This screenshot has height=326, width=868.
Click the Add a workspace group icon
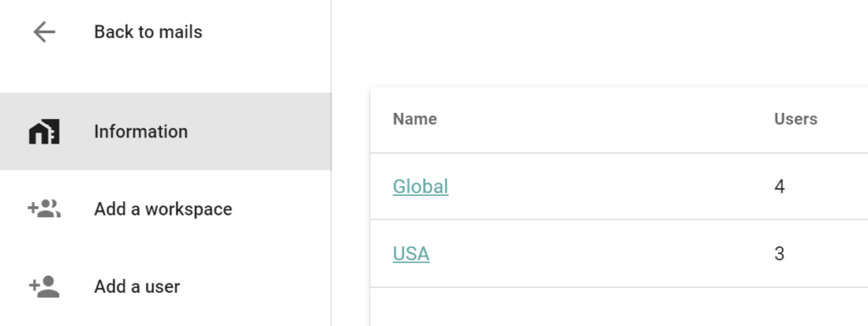tap(44, 209)
